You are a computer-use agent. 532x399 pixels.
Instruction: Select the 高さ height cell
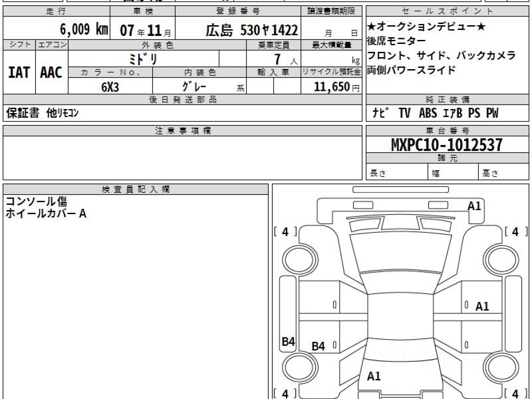504,172
